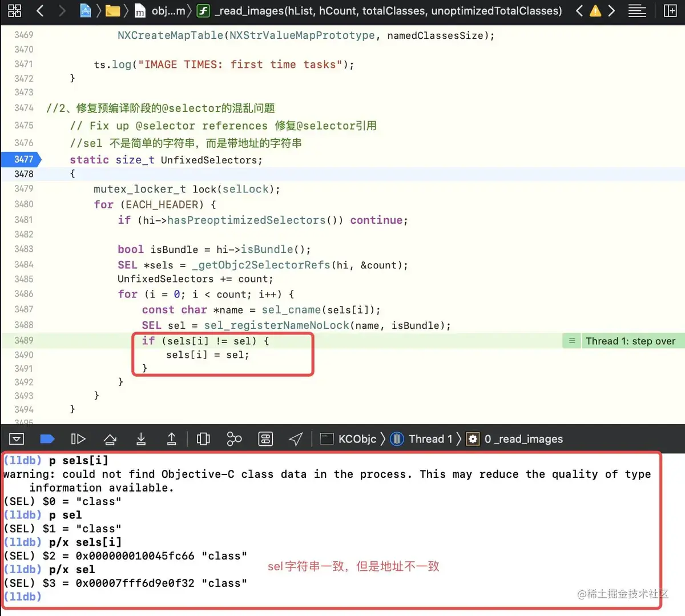Click the last lldb prompt in console
The height and width of the screenshot is (616, 685).
[22, 597]
